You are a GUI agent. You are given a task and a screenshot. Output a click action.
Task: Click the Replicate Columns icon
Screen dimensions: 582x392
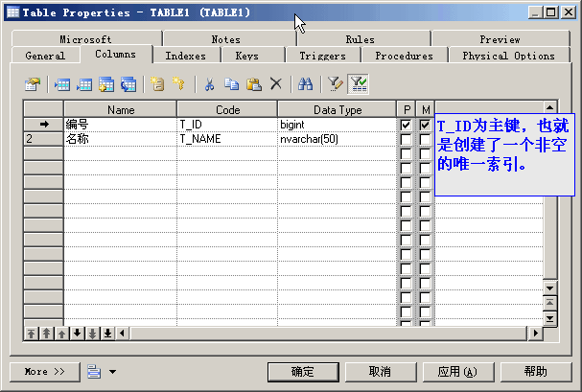(x=128, y=84)
